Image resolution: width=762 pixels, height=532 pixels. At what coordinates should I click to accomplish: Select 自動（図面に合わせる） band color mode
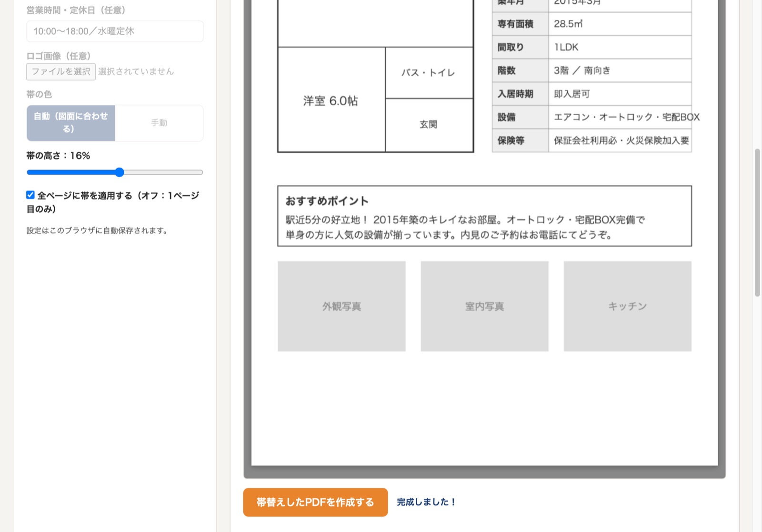pos(71,123)
